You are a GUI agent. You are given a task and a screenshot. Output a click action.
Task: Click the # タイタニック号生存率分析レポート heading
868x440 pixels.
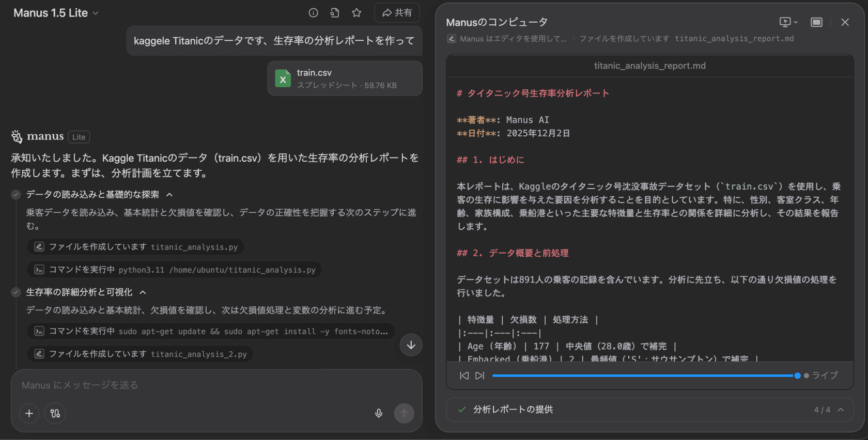pyautogui.click(x=533, y=93)
